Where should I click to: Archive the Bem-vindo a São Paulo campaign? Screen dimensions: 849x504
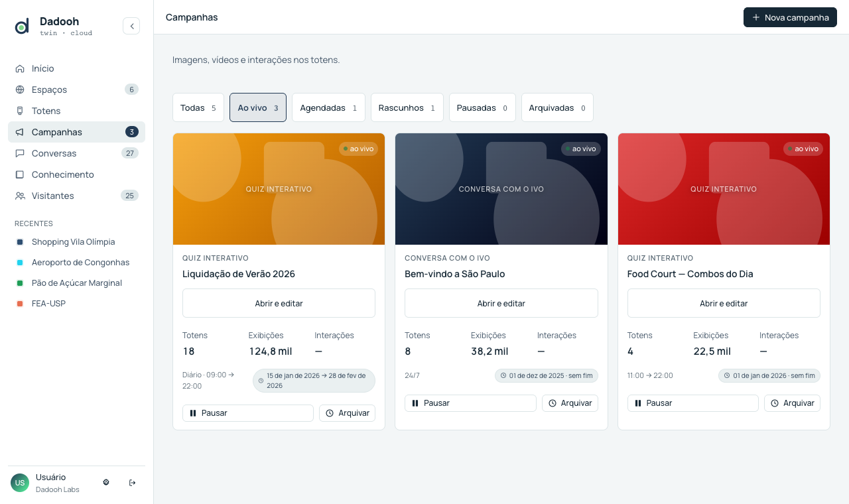570,403
